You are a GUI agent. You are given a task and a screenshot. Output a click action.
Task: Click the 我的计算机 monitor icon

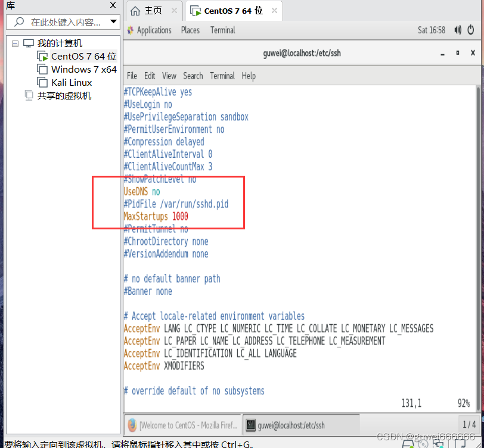point(29,43)
